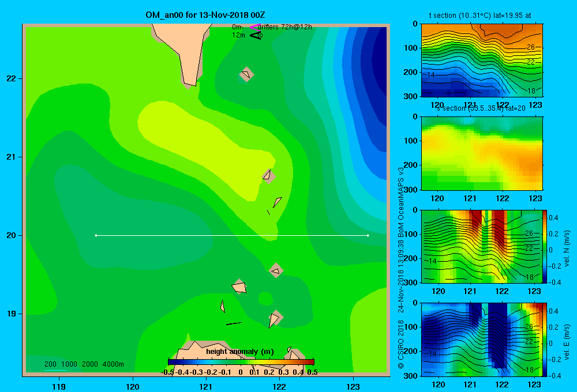Click longitude label 122 below the main map
The image size is (577, 392).
(x=279, y=386)
